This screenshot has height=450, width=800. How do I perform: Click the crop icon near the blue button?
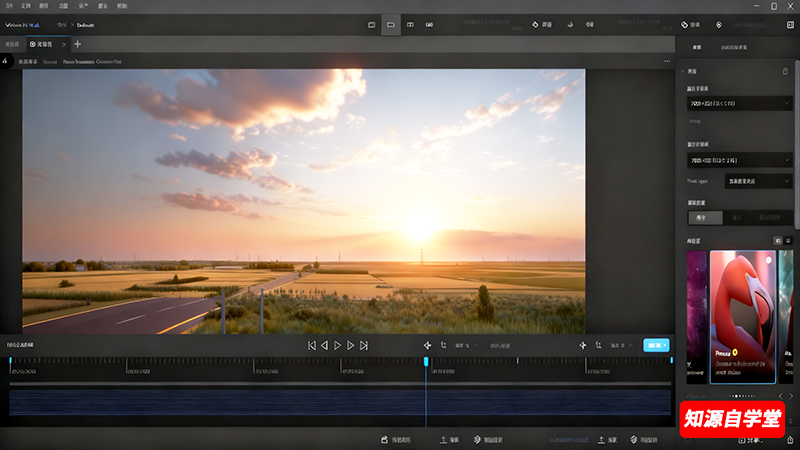[598, 345]
